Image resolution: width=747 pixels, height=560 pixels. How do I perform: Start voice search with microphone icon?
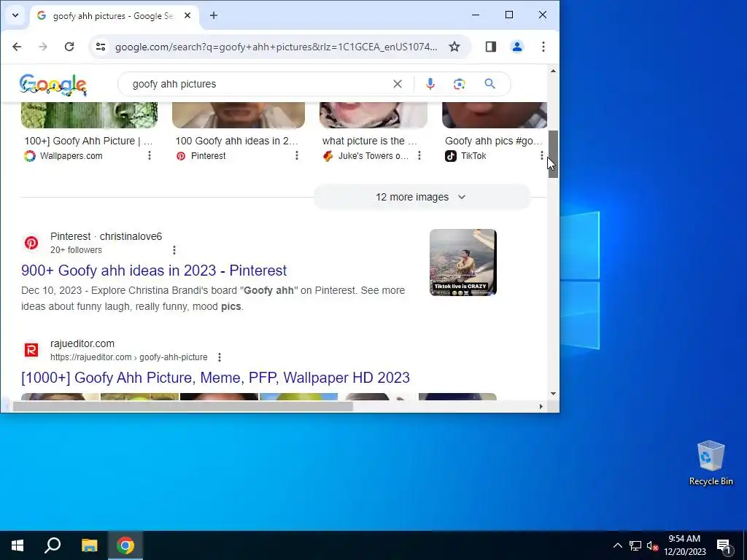430,85
